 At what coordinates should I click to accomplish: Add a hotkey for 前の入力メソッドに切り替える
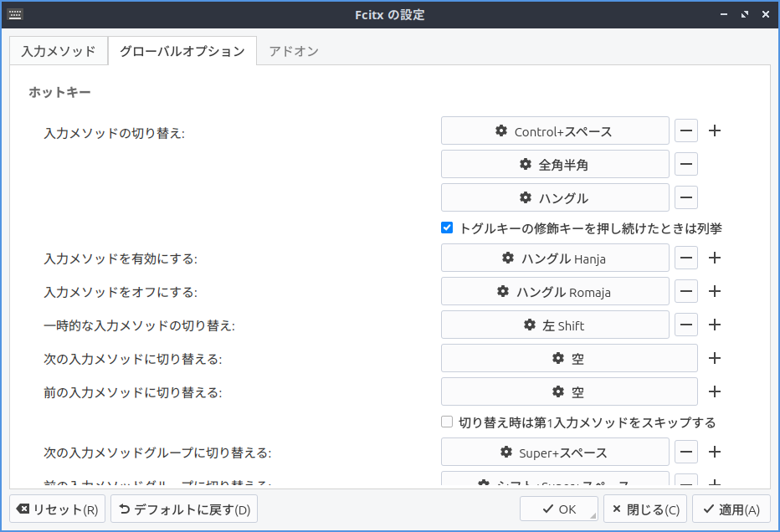(715, 391)
